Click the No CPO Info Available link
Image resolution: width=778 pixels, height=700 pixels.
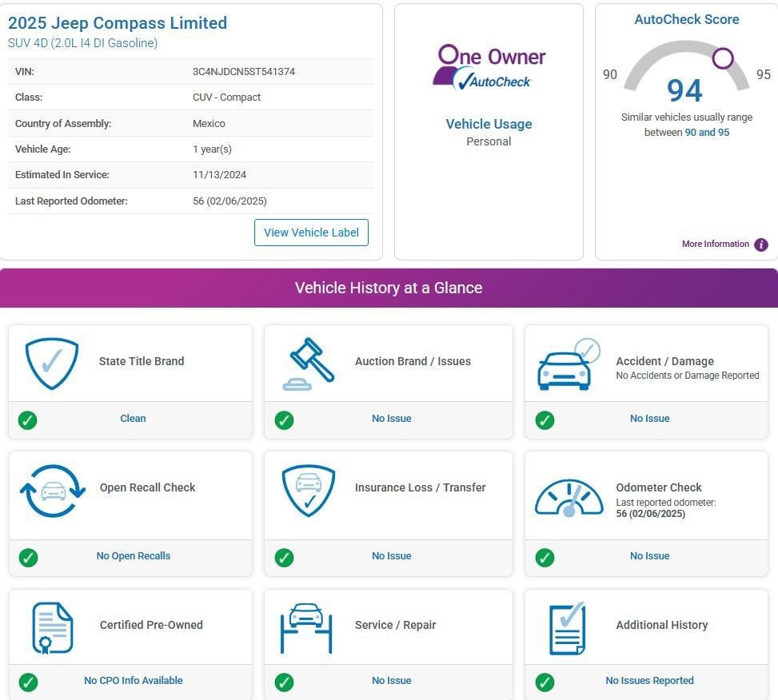pos(133,681)
